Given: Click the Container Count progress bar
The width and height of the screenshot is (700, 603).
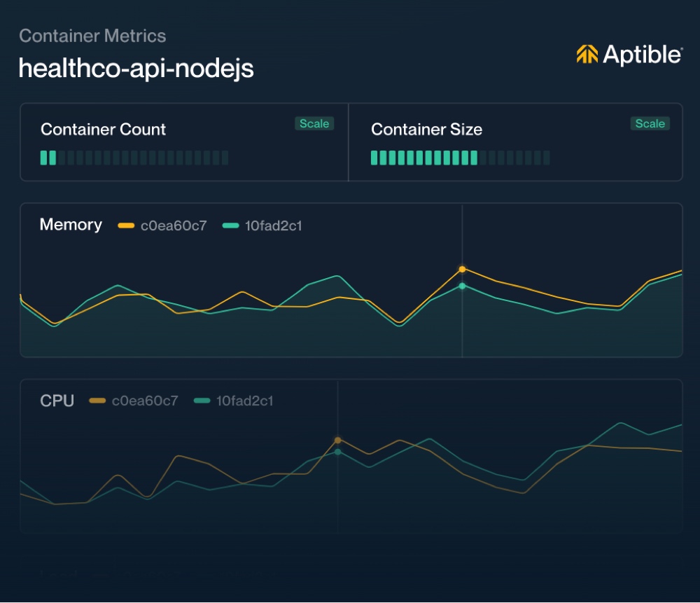Looking at the screenshot, I should point(134,158).
